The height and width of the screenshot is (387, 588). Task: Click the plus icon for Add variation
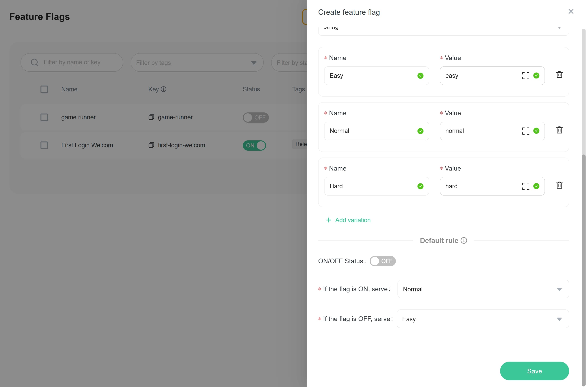pyautogui.click(x=328, y=220)
